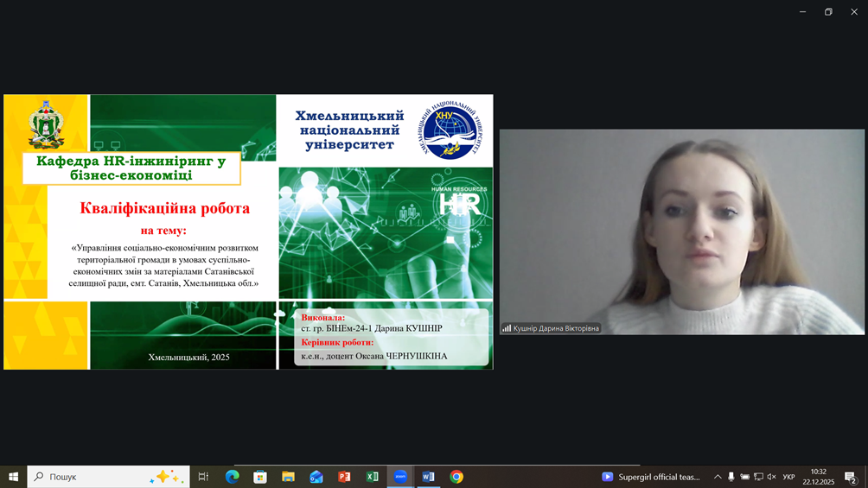
Task: Switch to the Zoom taskbar icon
Action: point(400,477)
